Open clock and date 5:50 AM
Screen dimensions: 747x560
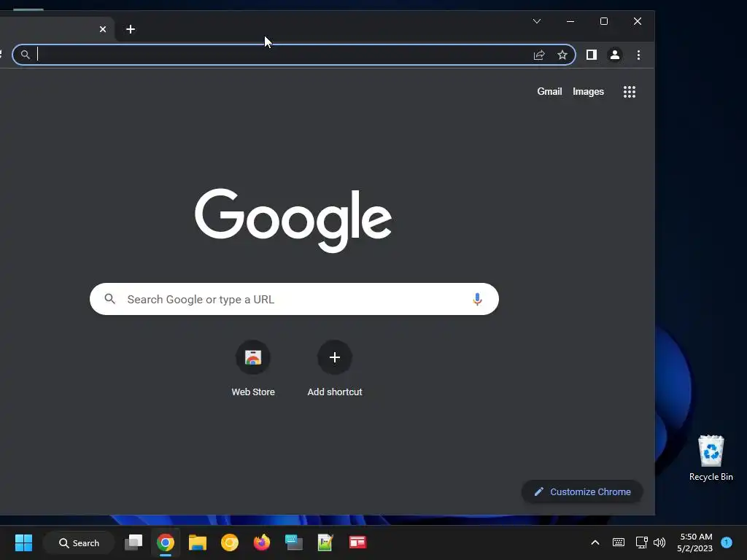(x=695, y=542)
